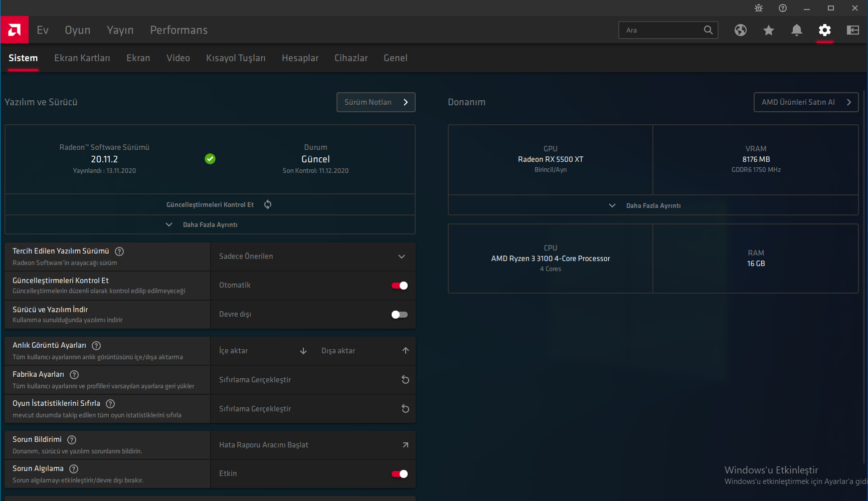The image size is (868, 501).
Task: Open the web browser globe icon
Action: coord(740,30)
